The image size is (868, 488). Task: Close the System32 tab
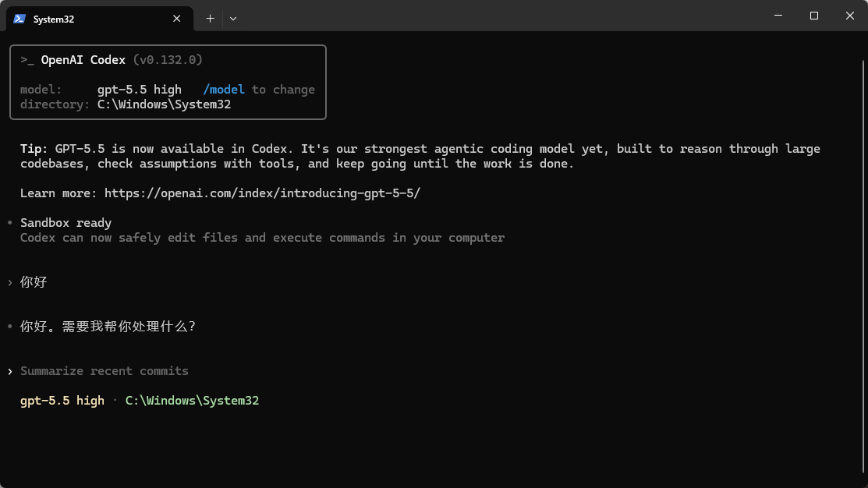point(176,19)
